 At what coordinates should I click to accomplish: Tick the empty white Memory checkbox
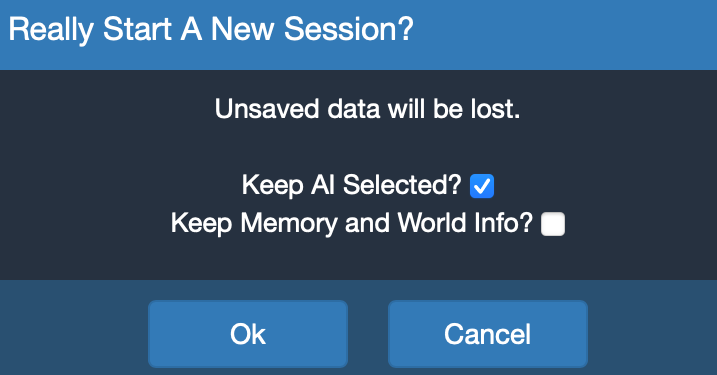pos(553,224)
